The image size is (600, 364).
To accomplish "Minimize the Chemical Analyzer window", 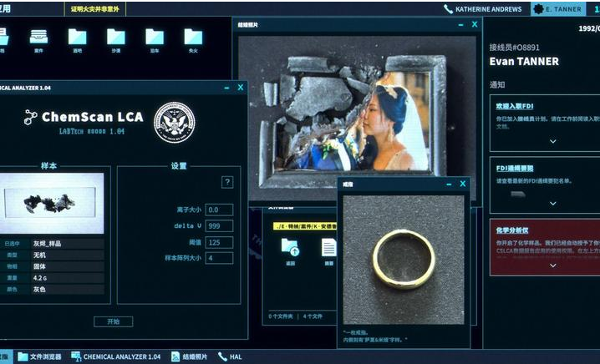I will [x=227, y=88].
